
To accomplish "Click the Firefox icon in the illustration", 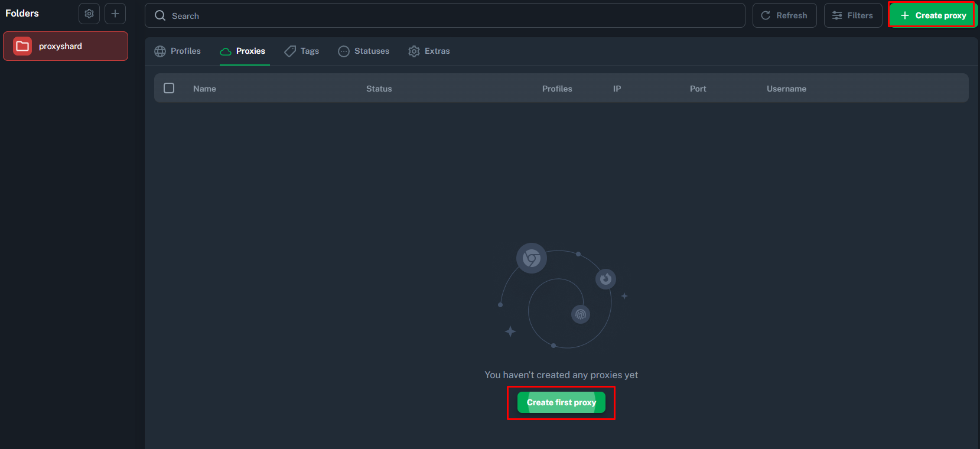I will [605, 279].
